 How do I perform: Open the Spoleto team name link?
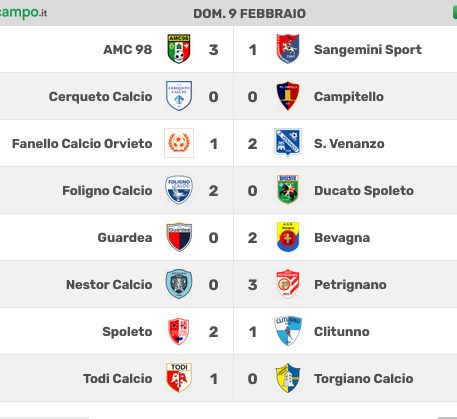tap(127, 332)
